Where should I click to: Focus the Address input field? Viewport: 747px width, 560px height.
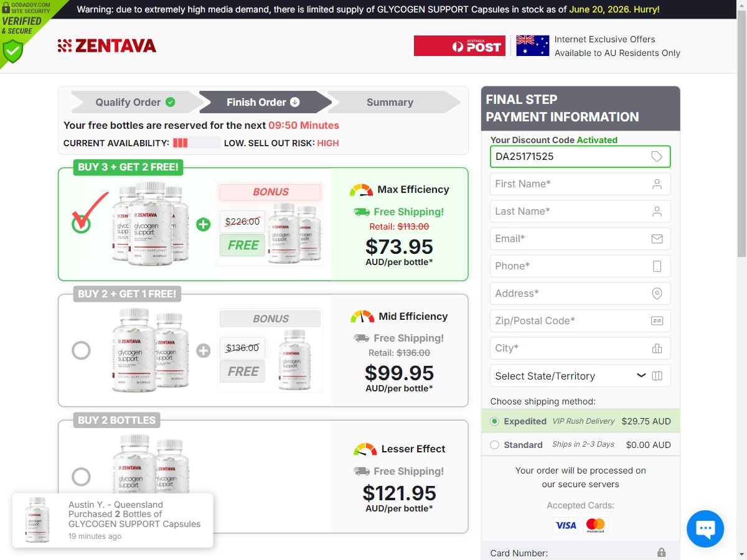coord(580,294)
